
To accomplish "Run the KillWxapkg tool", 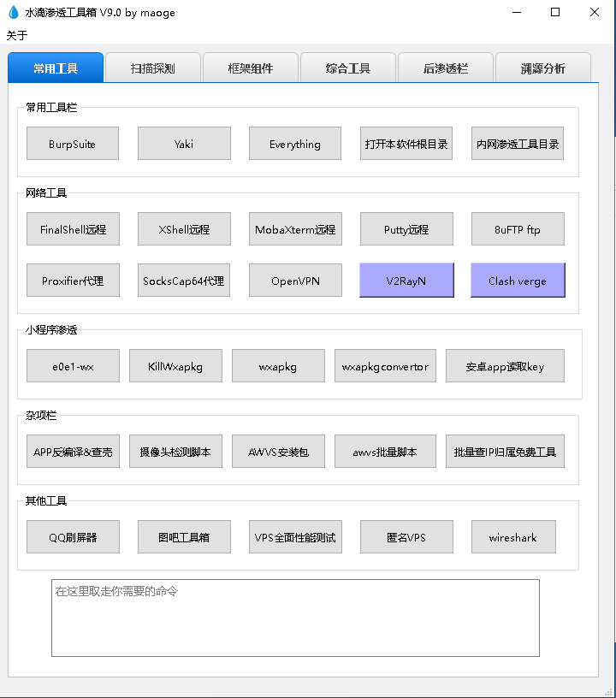I will 175,366.
